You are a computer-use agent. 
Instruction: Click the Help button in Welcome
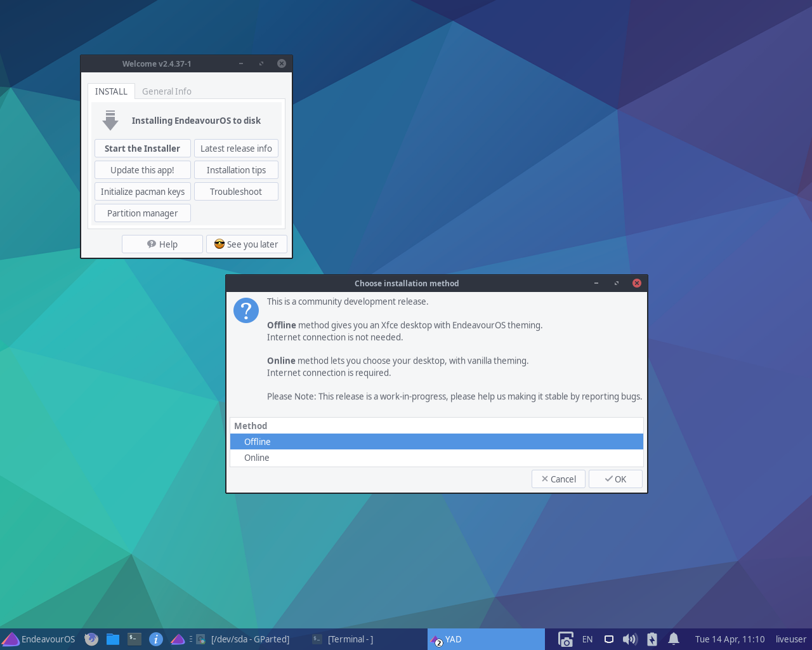(x=162, y=244)
